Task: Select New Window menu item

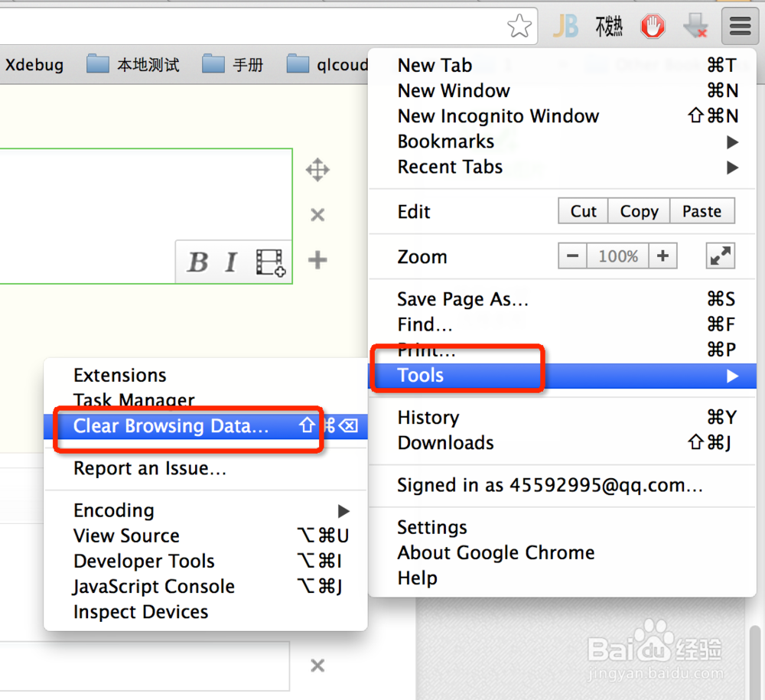Action: (562, 91)
